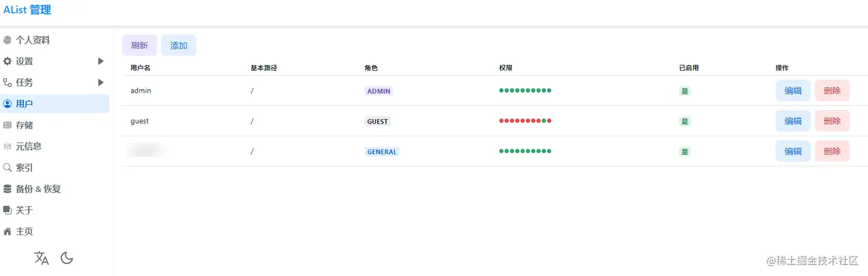The height and width of the screenshot is (276, 868).
Task: Click the GENERAL role badge
Action: (382, 152)
